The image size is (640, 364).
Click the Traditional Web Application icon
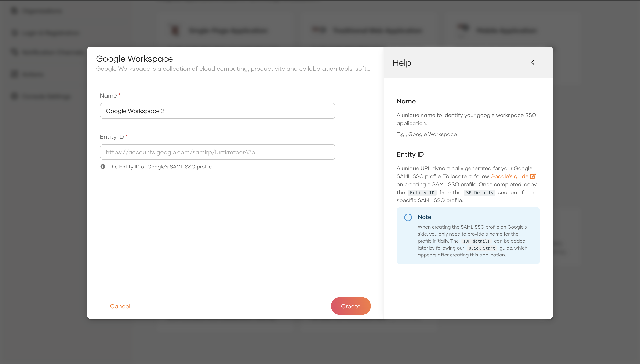click(x=318, y=30)
